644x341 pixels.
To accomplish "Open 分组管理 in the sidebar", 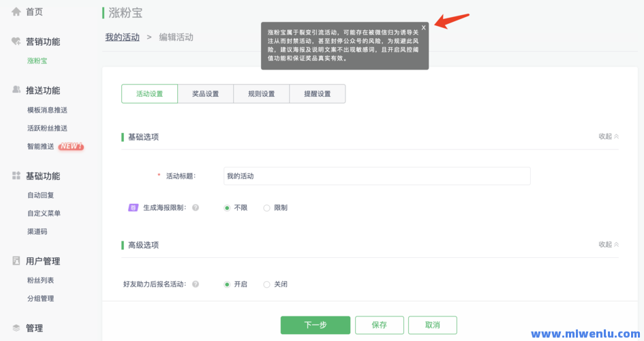I will pos(40,298).
